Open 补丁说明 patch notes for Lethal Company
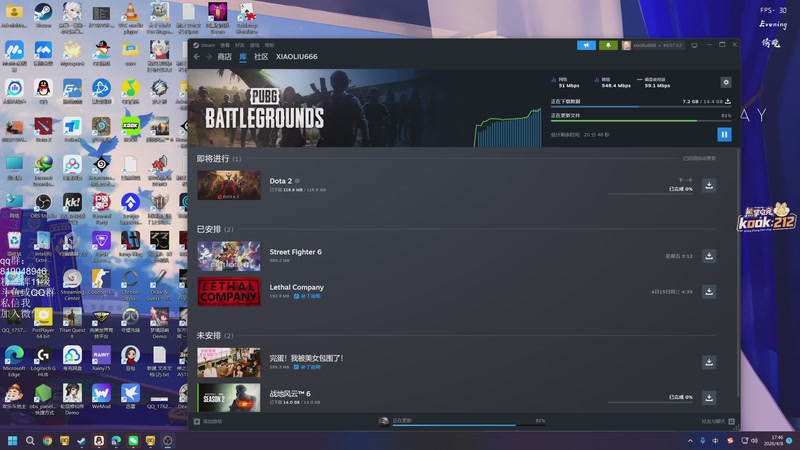The image size is (800, 450). click(x=307, y=296)
